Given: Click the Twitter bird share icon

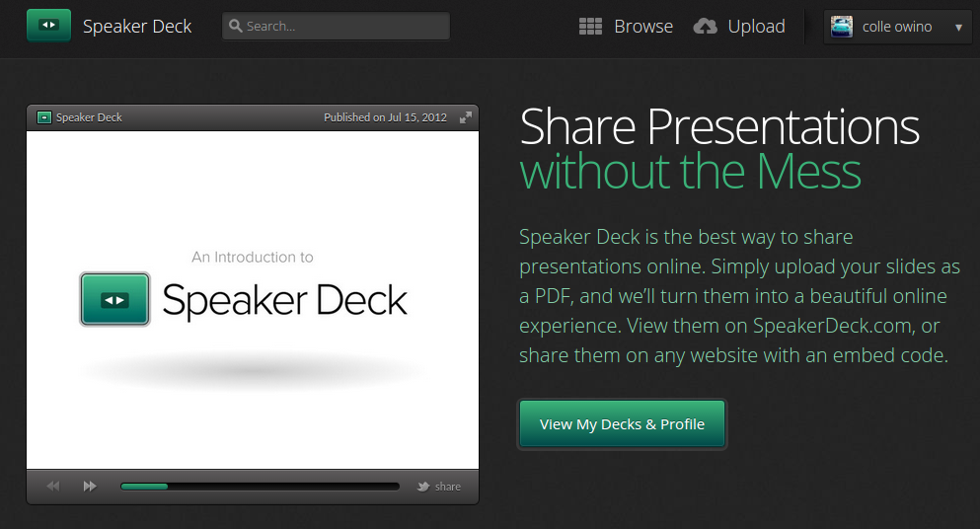Looking at the screenshot, I should click(423, 487).
